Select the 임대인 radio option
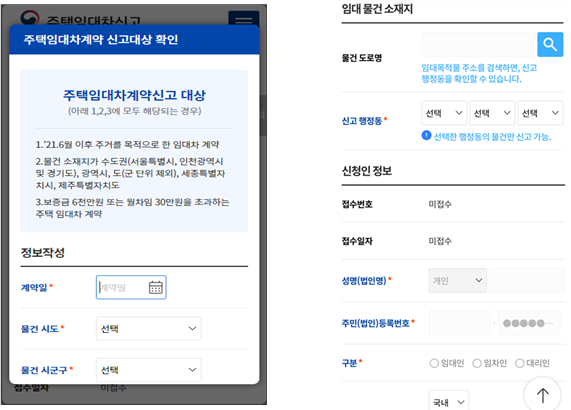 click(x=434, y=363)
